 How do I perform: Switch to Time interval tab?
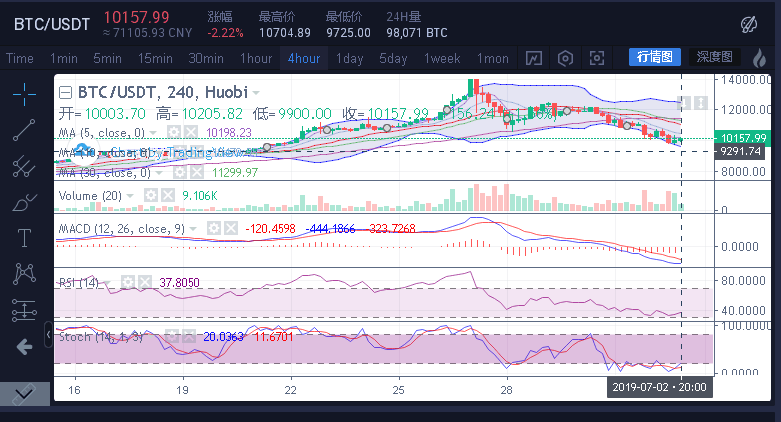coord(20,58)
